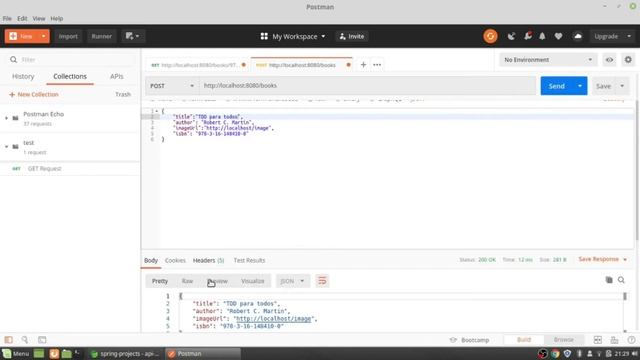Image resolution: width=640 pixels, height=360 pixels.
Task: Open response Cookies tab
Action: click(x=175, y=260)
